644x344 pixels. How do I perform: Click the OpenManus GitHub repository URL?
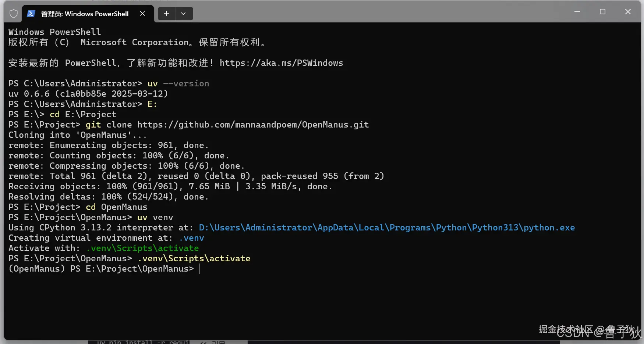coord(253,125)
